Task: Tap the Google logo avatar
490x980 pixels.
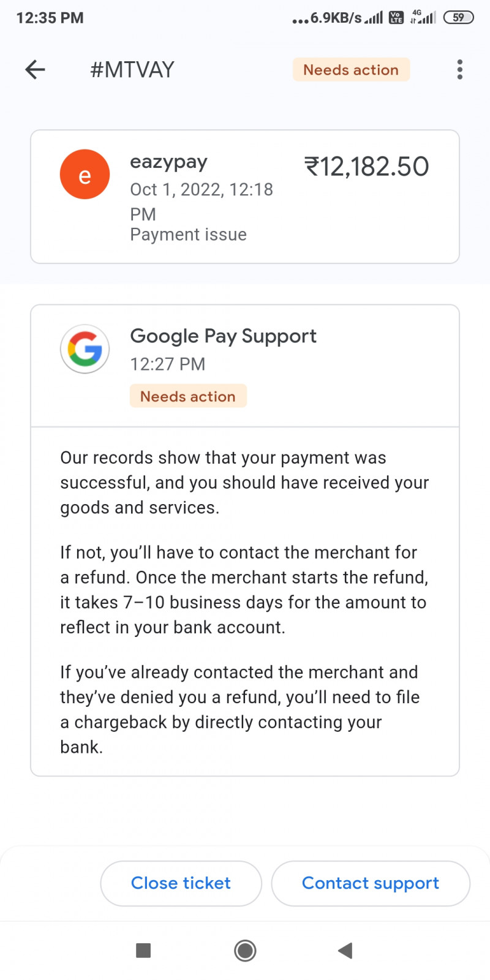Action: click(x=85, y=349)
